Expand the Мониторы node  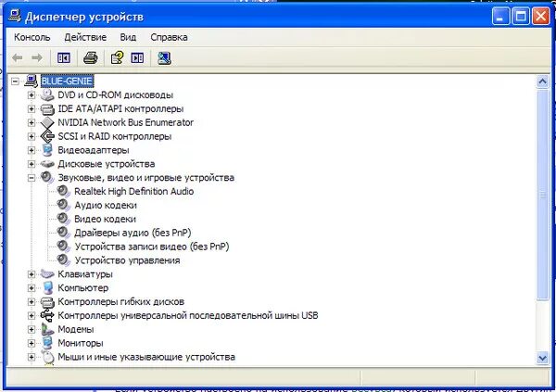(x=32, y=343)
